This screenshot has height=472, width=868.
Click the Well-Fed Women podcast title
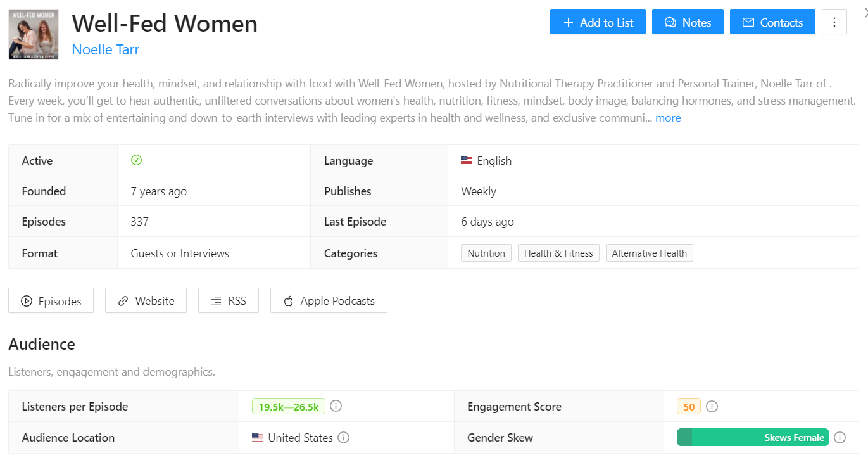(x=165, y=23)
